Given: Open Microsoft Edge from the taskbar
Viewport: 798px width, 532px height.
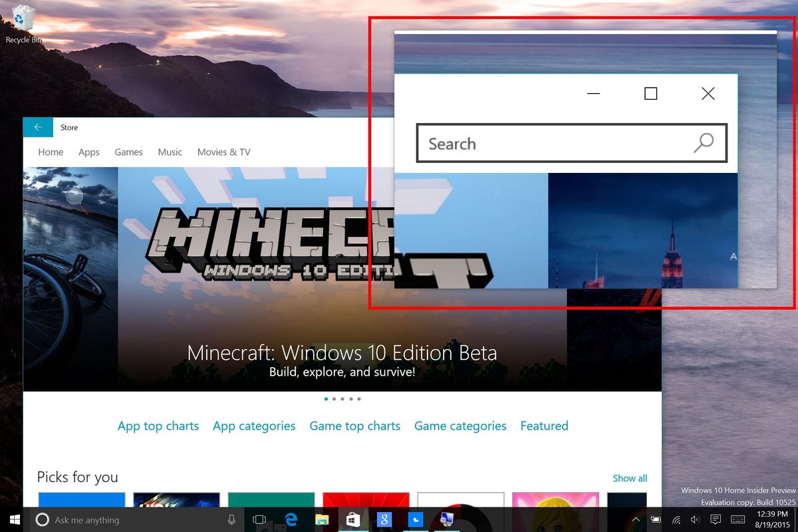Looking at the screenshot, I should (x=291, y=519).
